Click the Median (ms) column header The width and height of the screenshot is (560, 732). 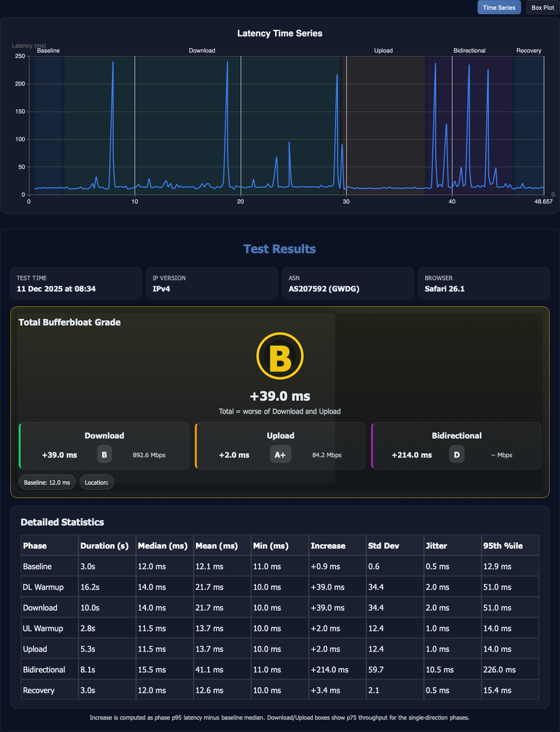(x=164, y=546)
